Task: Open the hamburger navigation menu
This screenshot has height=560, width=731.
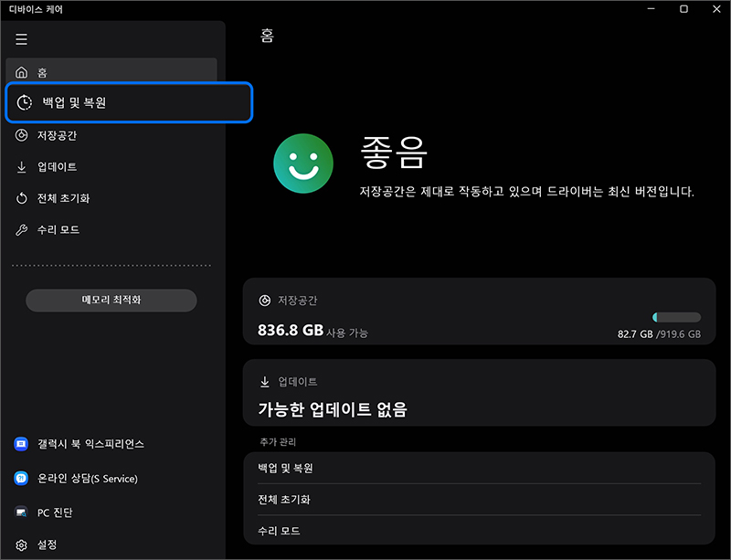Action: tap(20, 39)
